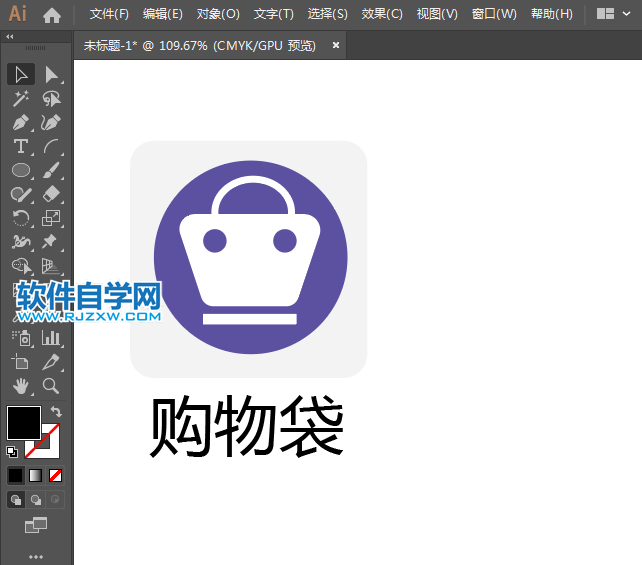Select the Column Graph tool
Image resolution: width=642 pixels, height=565 pixels.
(51, 338)
